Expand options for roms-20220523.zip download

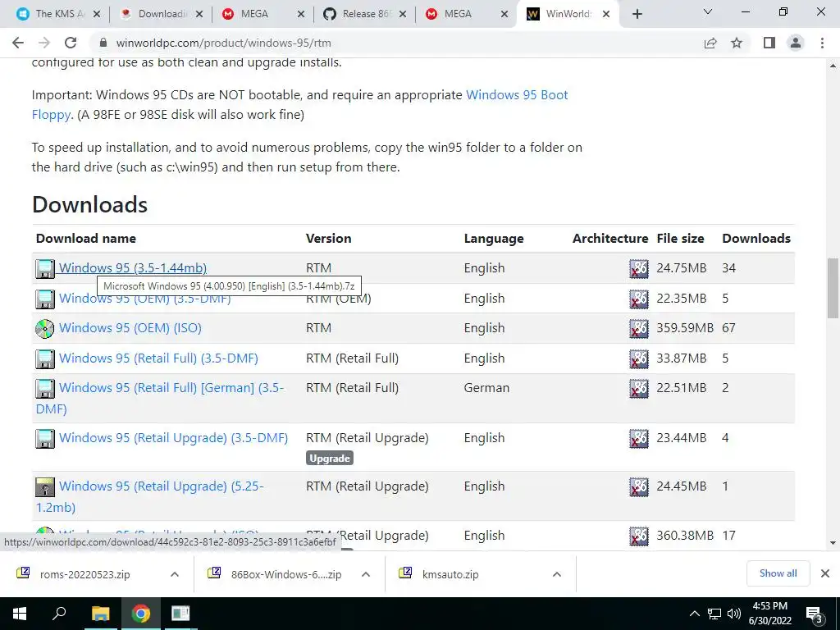(175, 574)
